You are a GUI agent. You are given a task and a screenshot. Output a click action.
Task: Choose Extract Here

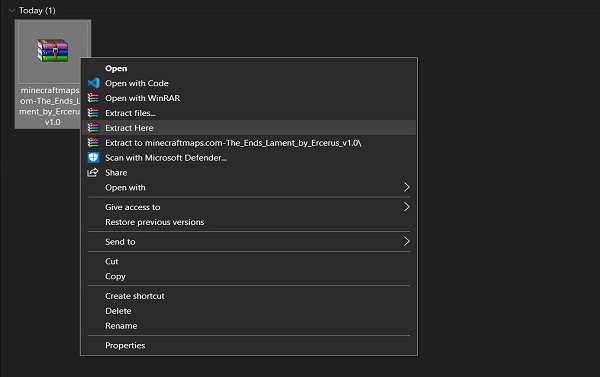[249, 128]
